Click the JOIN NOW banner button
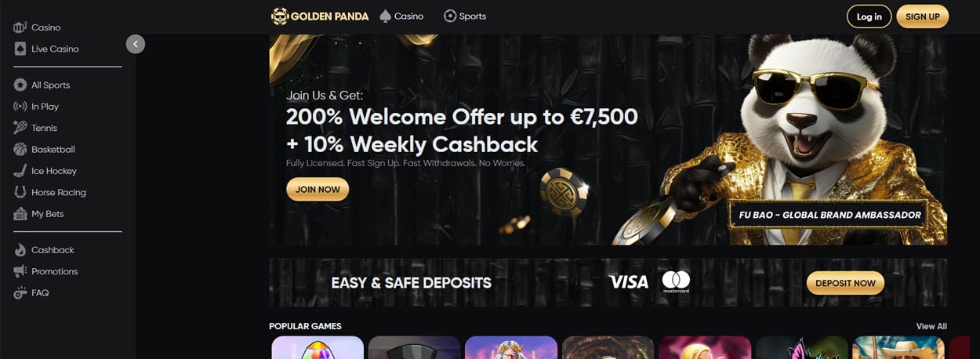980x359 pixels. click(318, 189)
